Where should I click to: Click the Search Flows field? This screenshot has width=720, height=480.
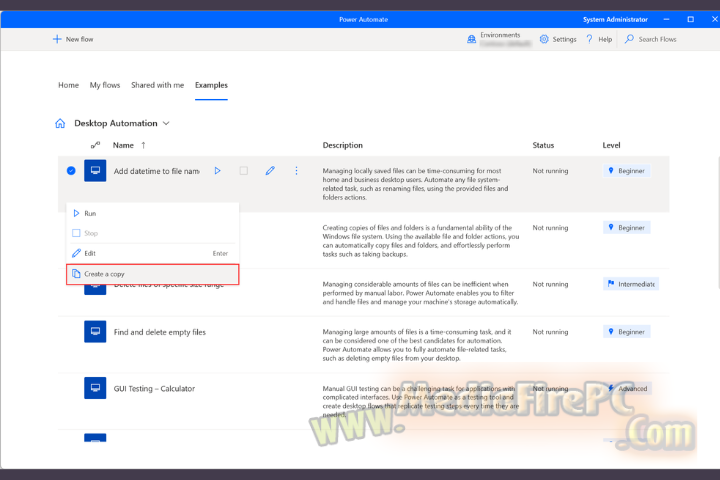(x=651, y=39)
